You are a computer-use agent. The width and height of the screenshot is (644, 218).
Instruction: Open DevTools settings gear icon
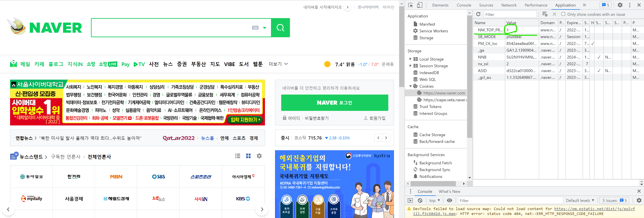(x=620, y=5)
